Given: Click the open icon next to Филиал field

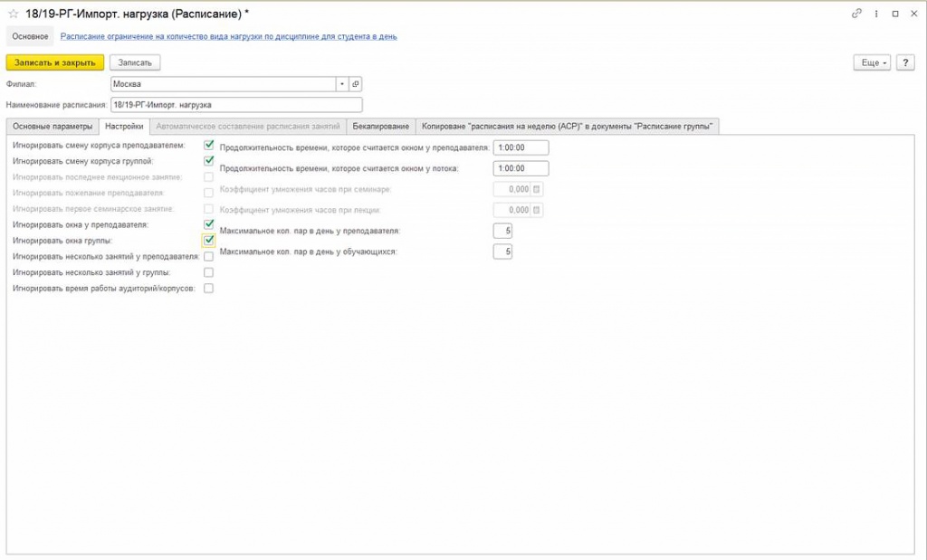Looking at the screenshot, I should 356,84.
